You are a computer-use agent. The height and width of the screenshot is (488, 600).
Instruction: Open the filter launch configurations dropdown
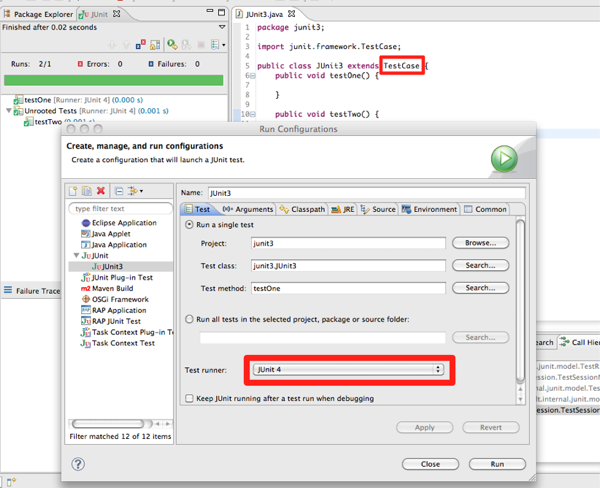point(136,191)
